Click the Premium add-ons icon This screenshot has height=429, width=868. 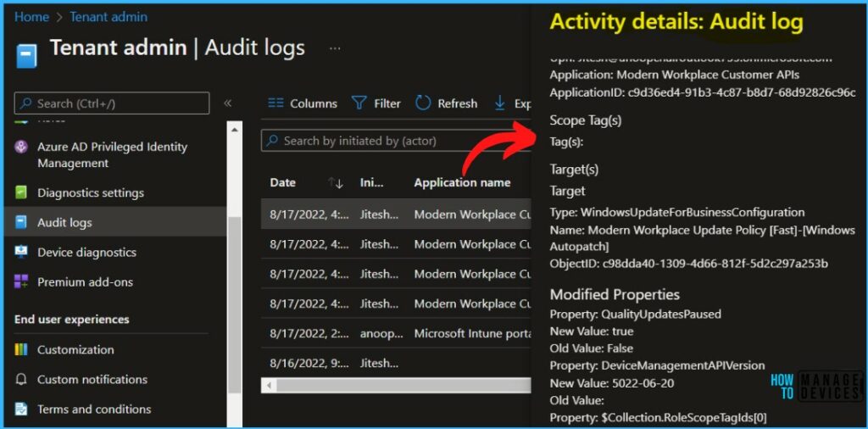tap(21, 281)
